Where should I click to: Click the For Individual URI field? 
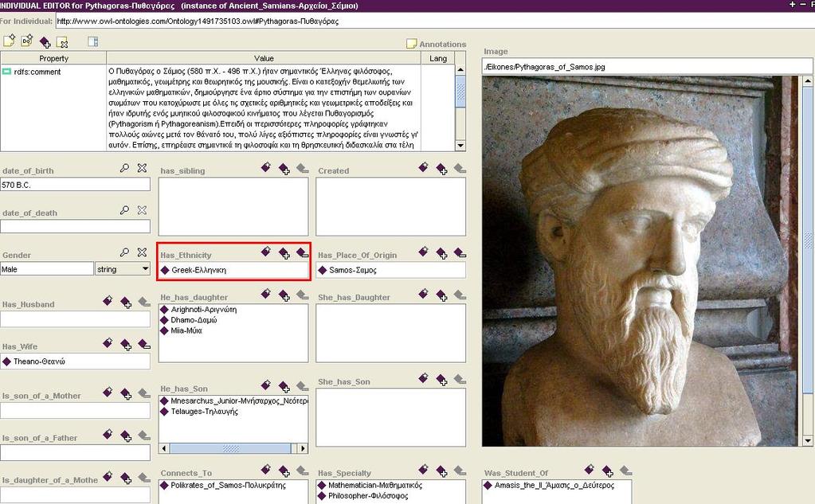click(x=434, y=21)
